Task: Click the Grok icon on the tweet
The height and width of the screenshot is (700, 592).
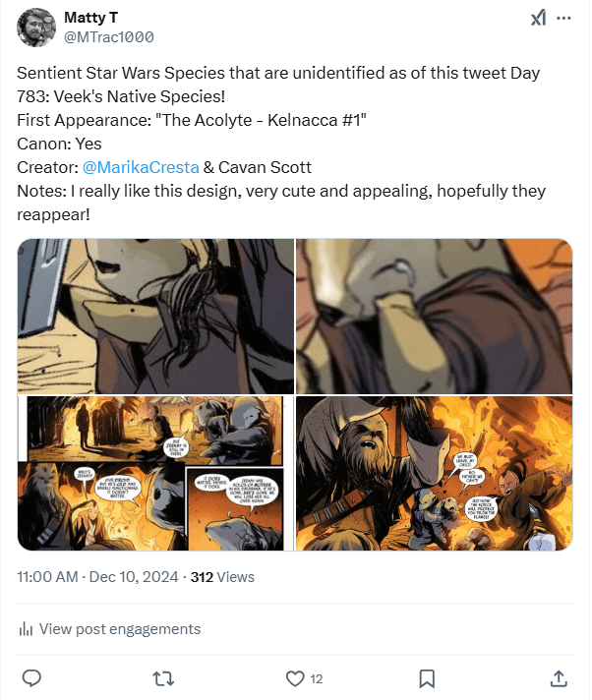Action: point(538,19)
